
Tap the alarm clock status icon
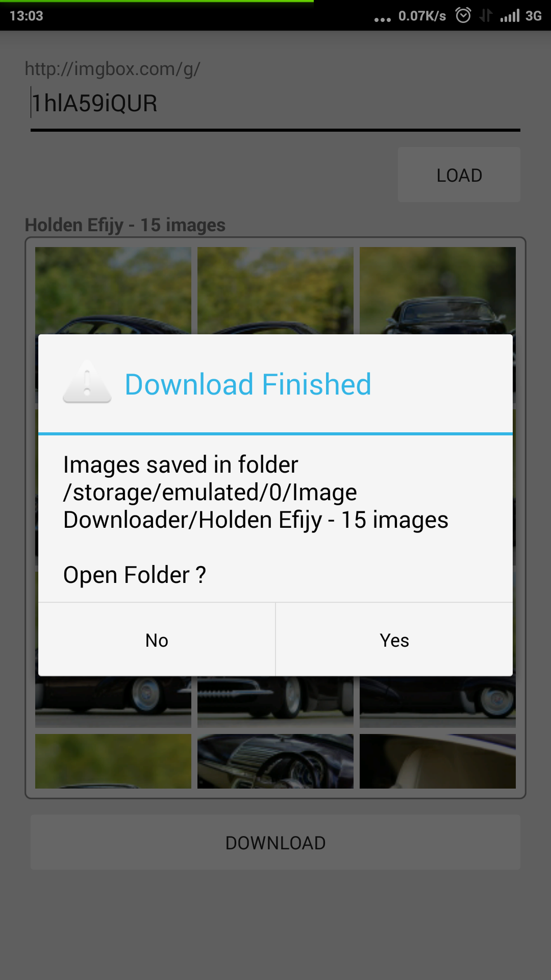click(463, 15)
